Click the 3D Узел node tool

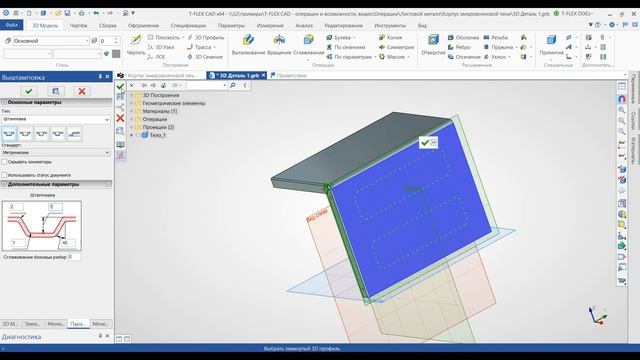click(161, 47)
